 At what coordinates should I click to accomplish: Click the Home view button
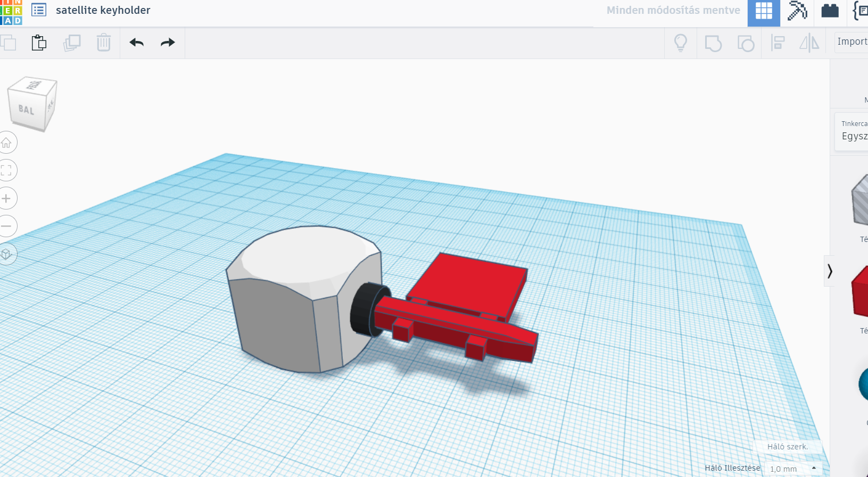[x=6, y=143]
